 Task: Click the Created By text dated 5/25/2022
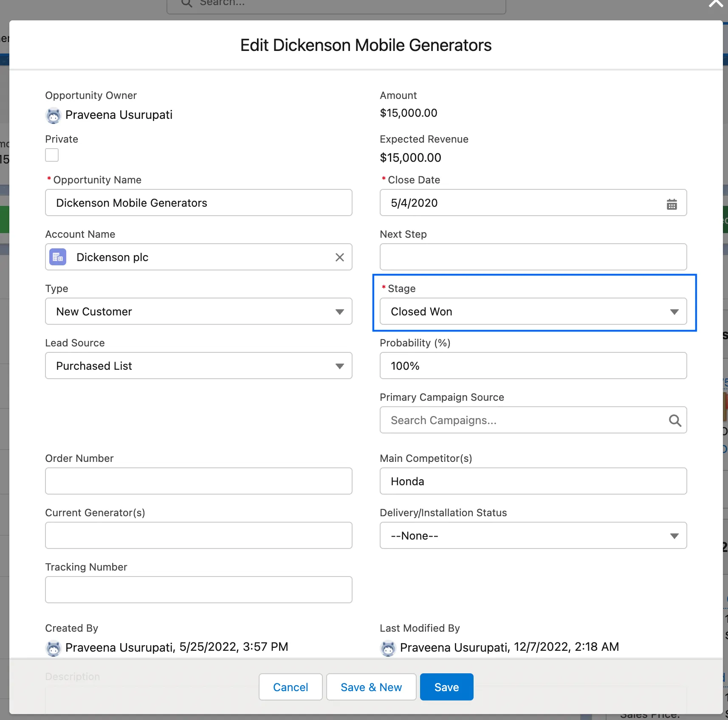177,647
